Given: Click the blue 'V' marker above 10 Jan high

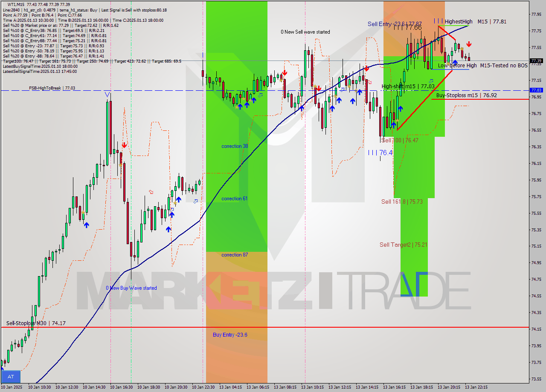Looking at the screenshot, I should 107,94.
